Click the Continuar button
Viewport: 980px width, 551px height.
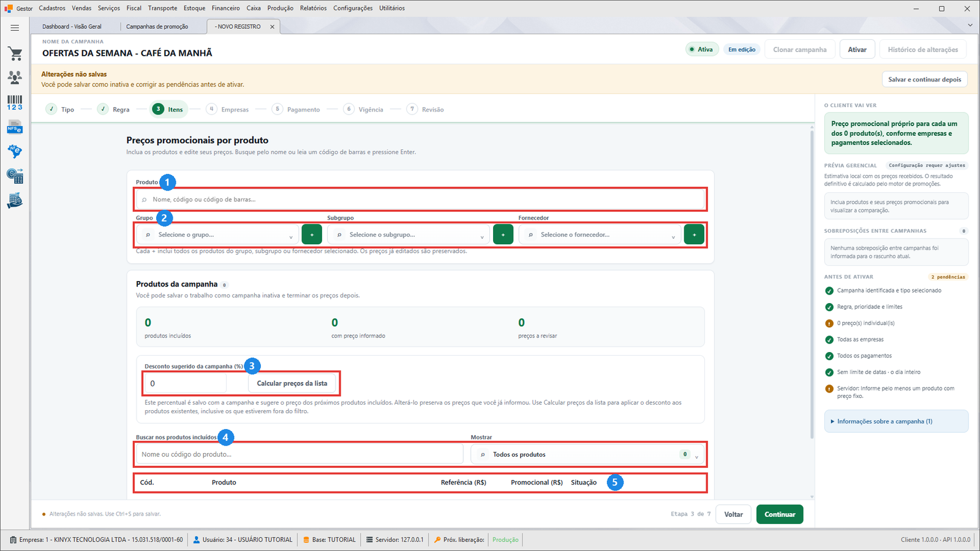(x=780, y=514)
